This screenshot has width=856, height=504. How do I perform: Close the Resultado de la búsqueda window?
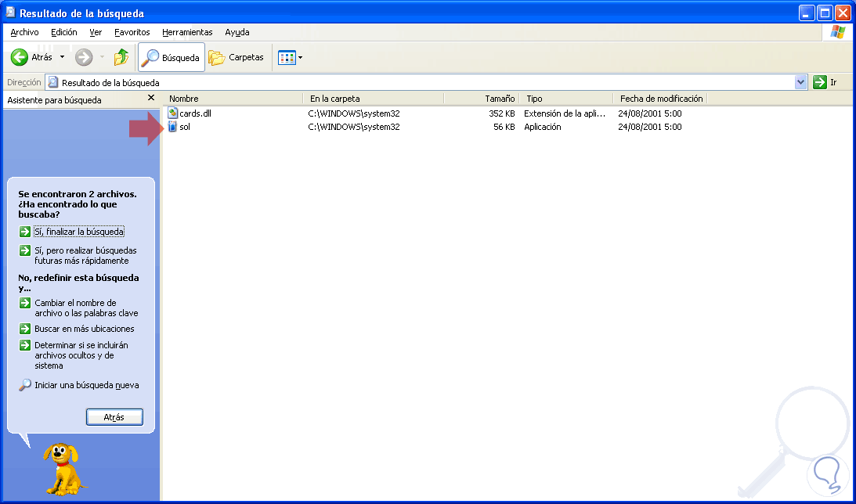click(843, 13)
